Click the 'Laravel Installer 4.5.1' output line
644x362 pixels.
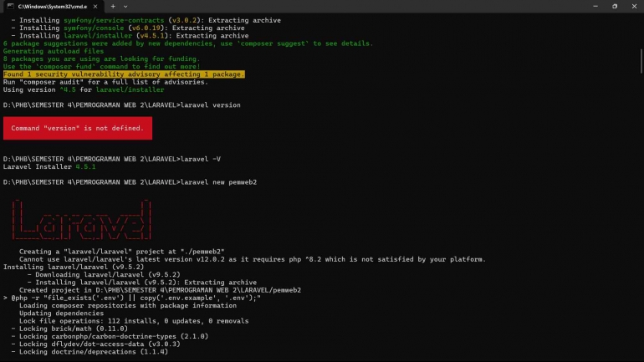coord(49,166)
